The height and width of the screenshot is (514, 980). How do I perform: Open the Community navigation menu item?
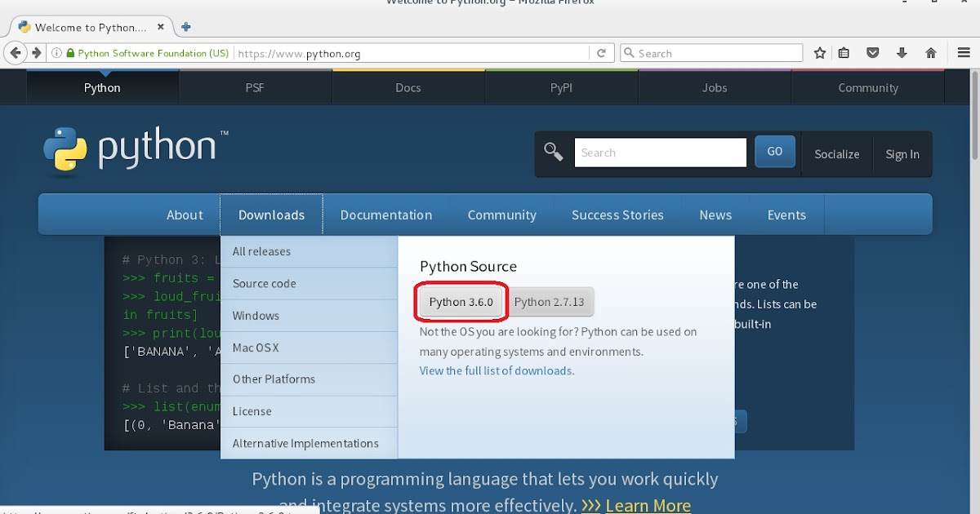tap(501, 215)
